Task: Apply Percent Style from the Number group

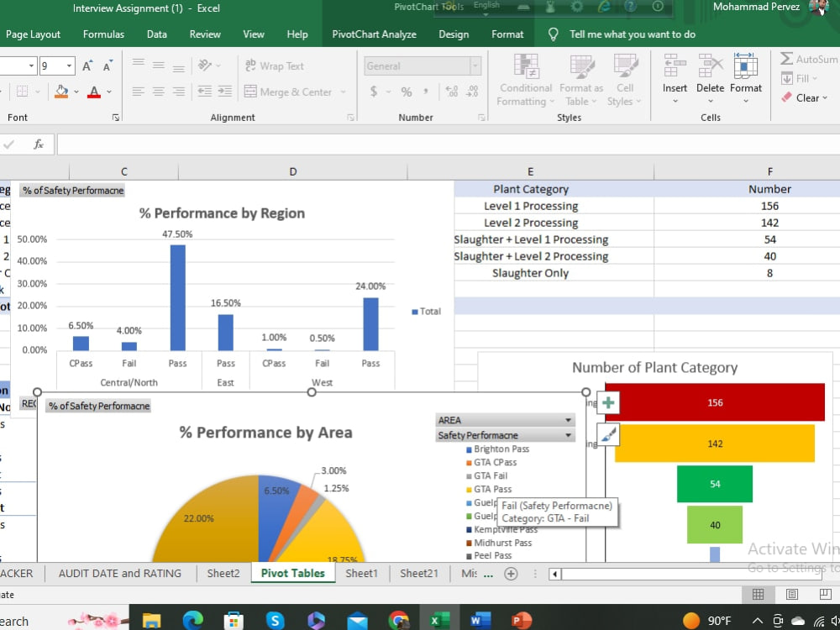Action: coord(405,92)
